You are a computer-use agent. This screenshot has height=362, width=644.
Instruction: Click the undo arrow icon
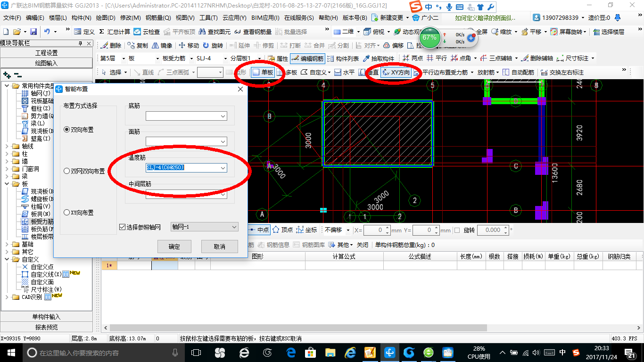click(x=47, y=32)
